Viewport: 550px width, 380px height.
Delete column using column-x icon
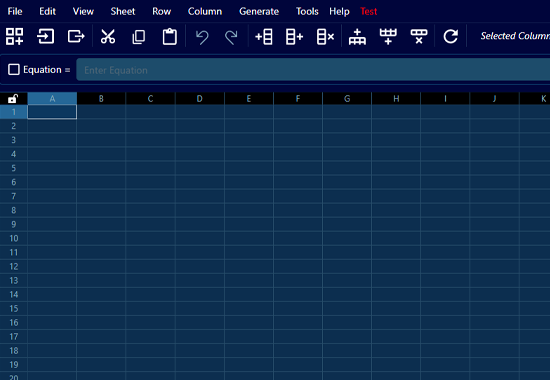point(325,36)
